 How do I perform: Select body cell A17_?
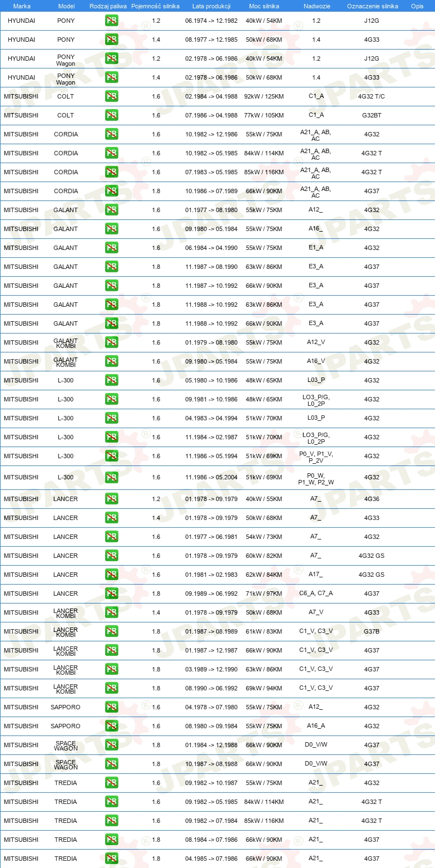coord(316,575)
